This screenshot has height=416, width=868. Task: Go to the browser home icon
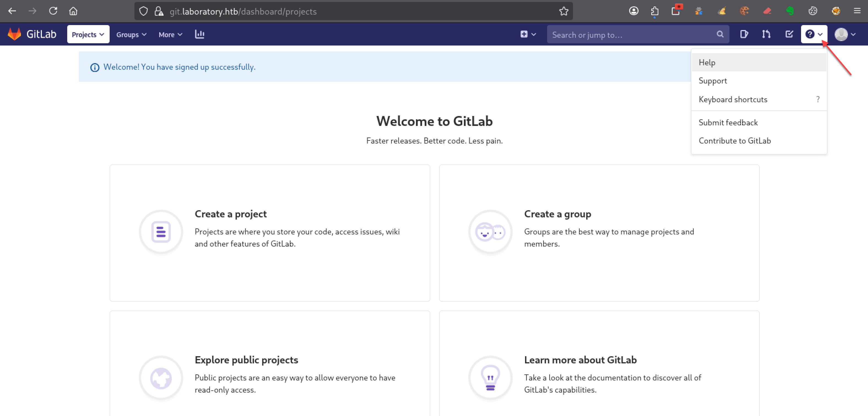(73, 11)
